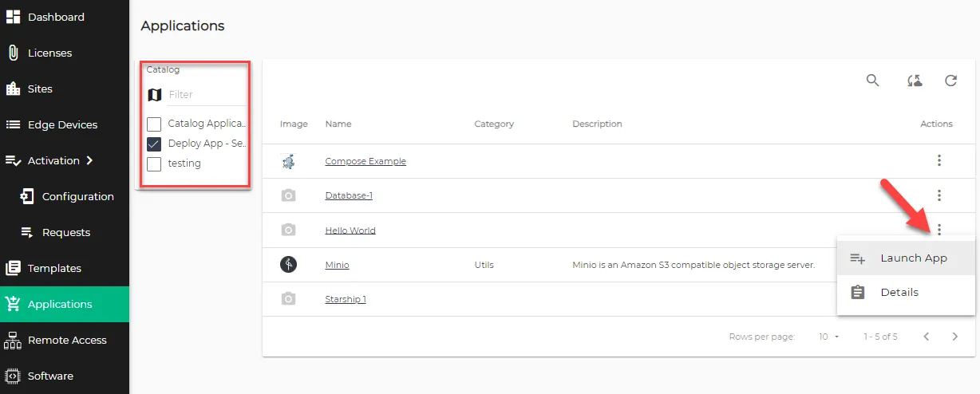
Task: Click the Remote Access network icon
Action: point(13,340)
